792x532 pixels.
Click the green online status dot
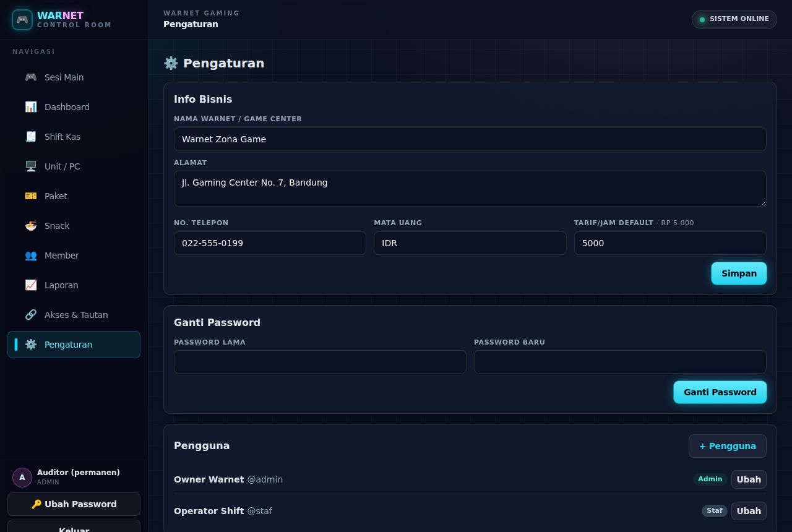[702, 20]
